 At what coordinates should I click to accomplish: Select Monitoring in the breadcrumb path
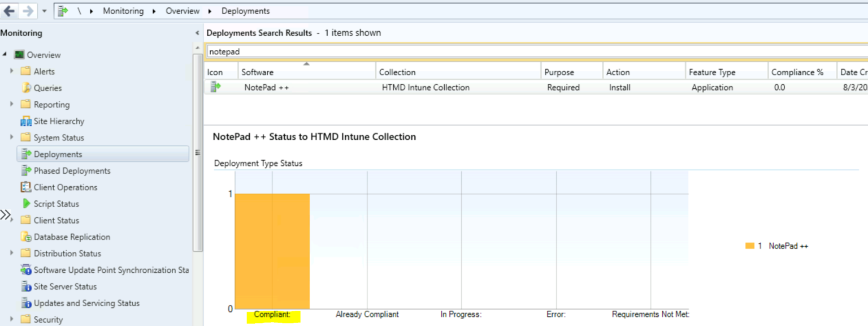(123, 11)
